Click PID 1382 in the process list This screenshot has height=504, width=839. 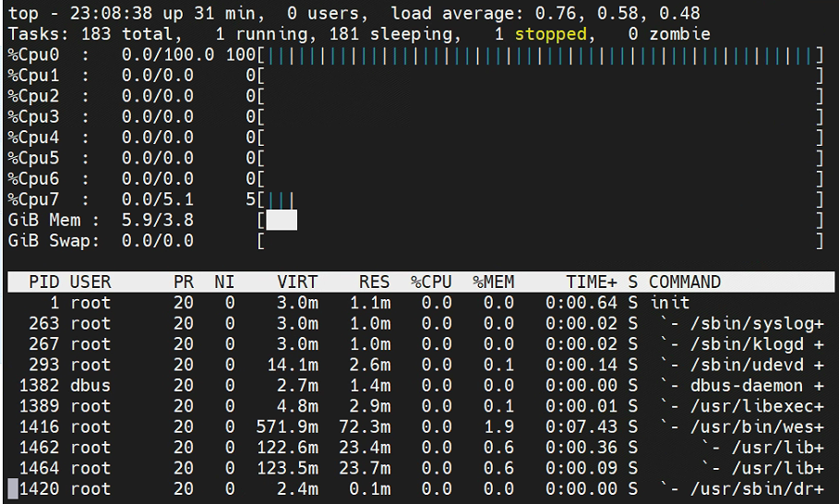tap(39, 386)
